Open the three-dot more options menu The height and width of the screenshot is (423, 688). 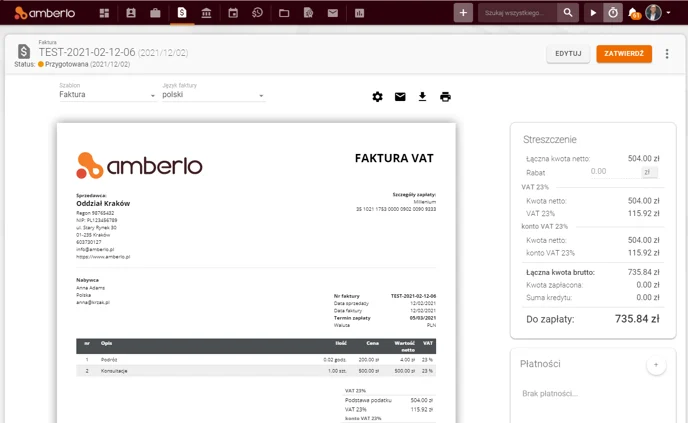point(667,54)
